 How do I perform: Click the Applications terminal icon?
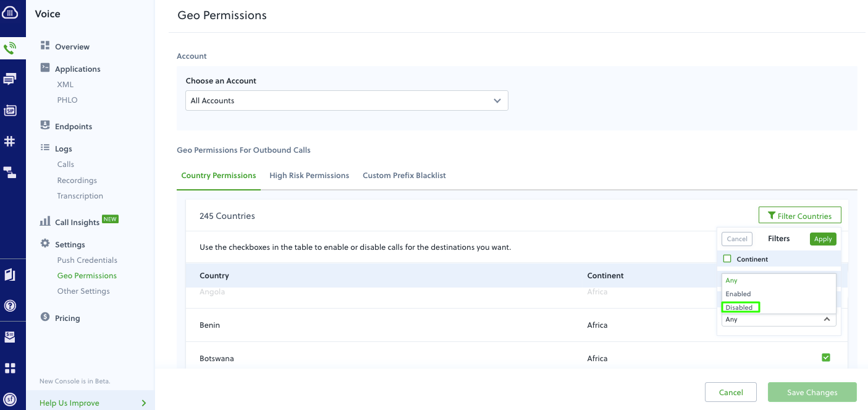click(x=44, y=68)
